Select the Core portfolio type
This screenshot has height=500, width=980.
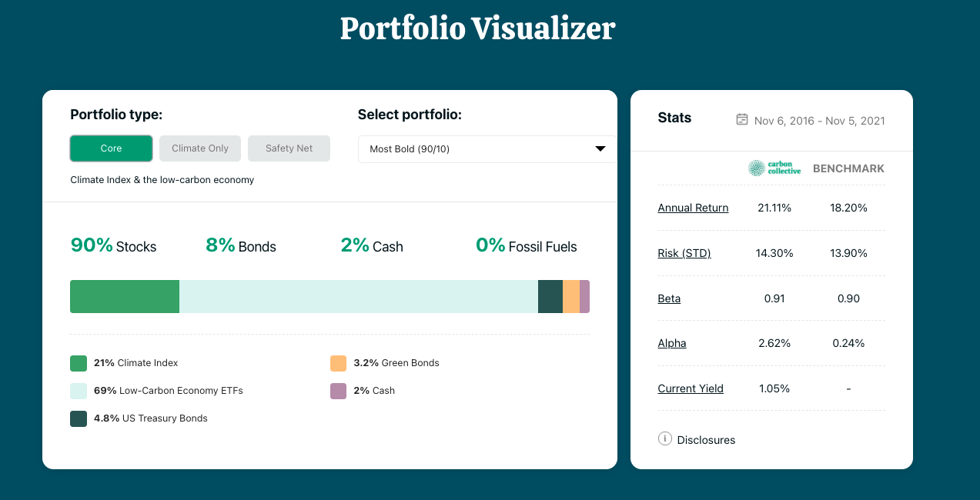[111, 148]
